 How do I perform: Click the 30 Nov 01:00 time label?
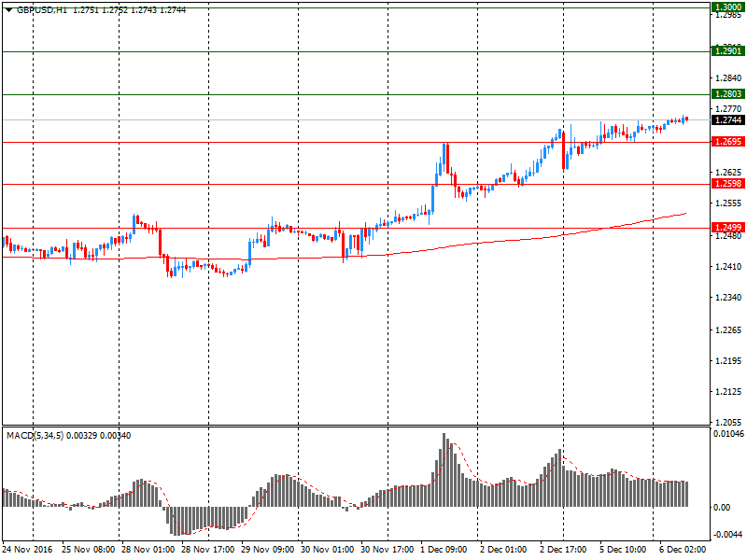click(328, 550)
